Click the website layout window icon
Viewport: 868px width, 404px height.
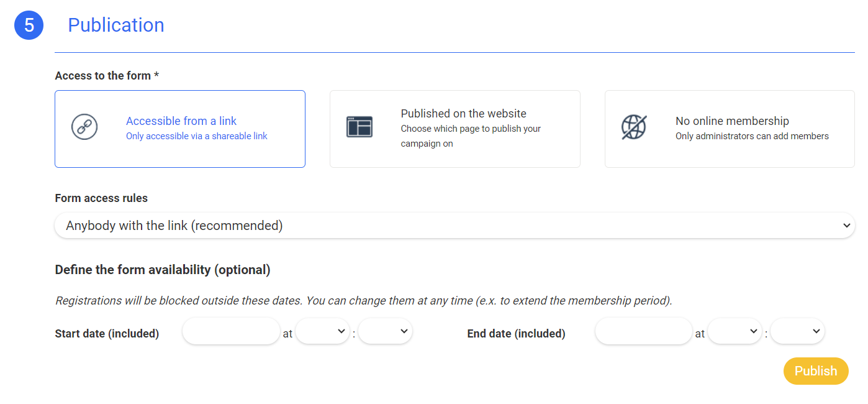[359, 127]
